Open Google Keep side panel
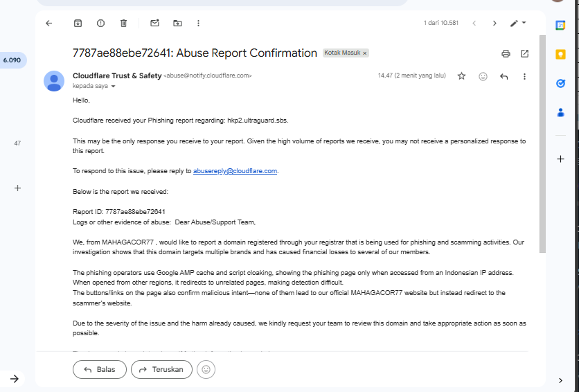Viewport: 579px width, 392px height. [560, 54]
